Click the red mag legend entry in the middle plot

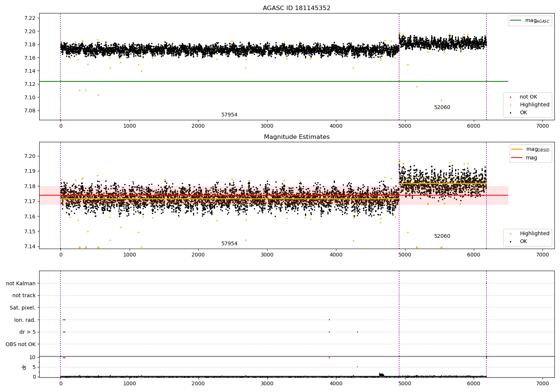(524, 158)
